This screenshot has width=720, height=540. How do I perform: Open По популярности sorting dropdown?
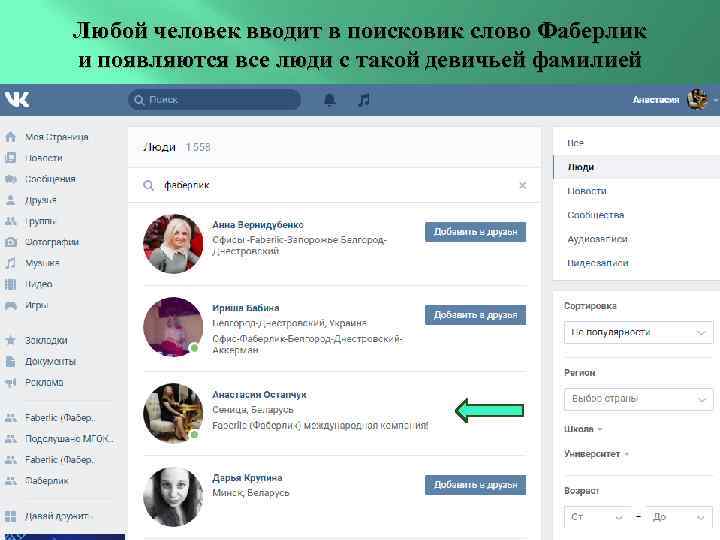coord(638,332)
